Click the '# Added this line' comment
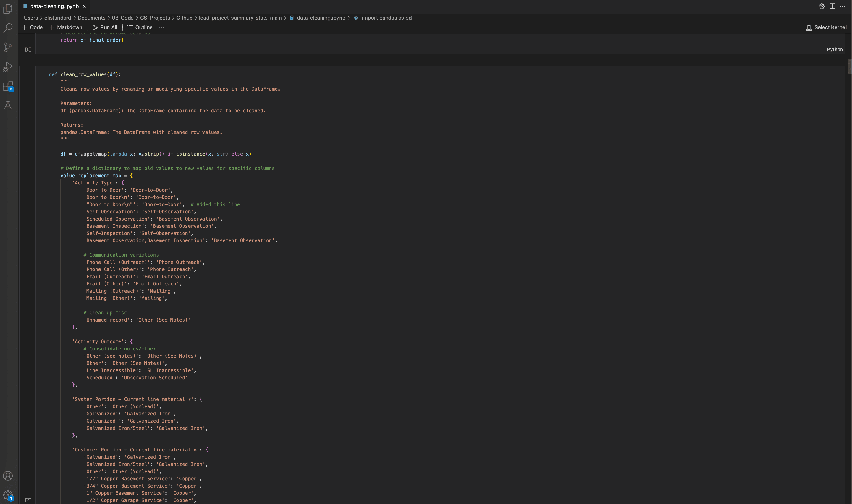The height and width of the screenshot is (504, 852). (215, 204)
